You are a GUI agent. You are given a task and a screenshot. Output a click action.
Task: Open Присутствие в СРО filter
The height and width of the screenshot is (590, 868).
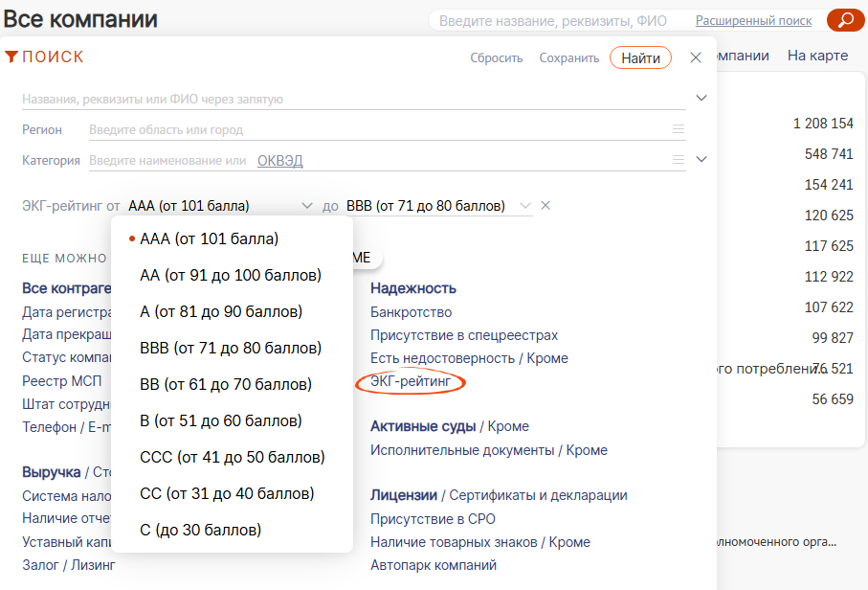click(x=433, y=519)
